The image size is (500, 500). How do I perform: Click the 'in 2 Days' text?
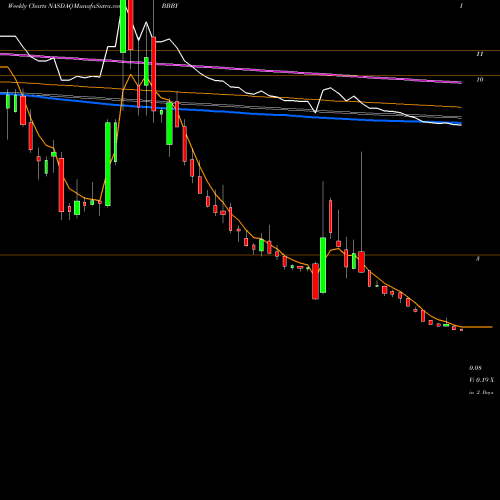pos(481,393)
